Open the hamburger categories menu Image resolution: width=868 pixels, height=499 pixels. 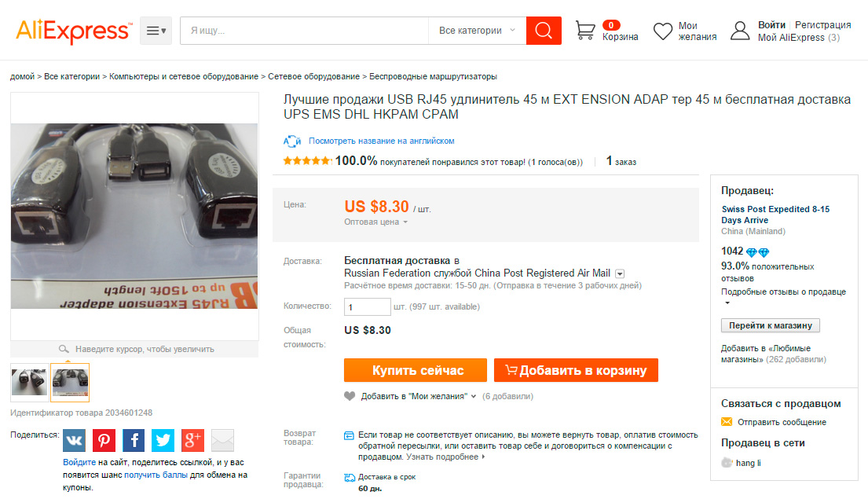coord(156,31)
